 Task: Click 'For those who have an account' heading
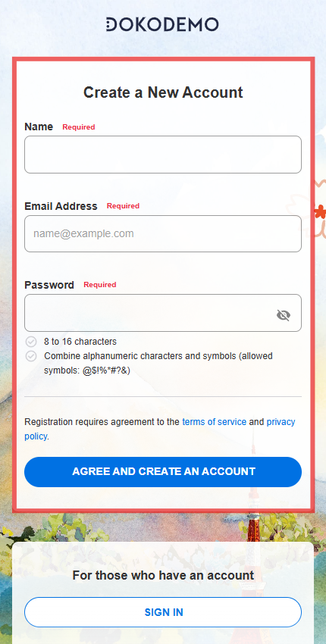(163, 575)
